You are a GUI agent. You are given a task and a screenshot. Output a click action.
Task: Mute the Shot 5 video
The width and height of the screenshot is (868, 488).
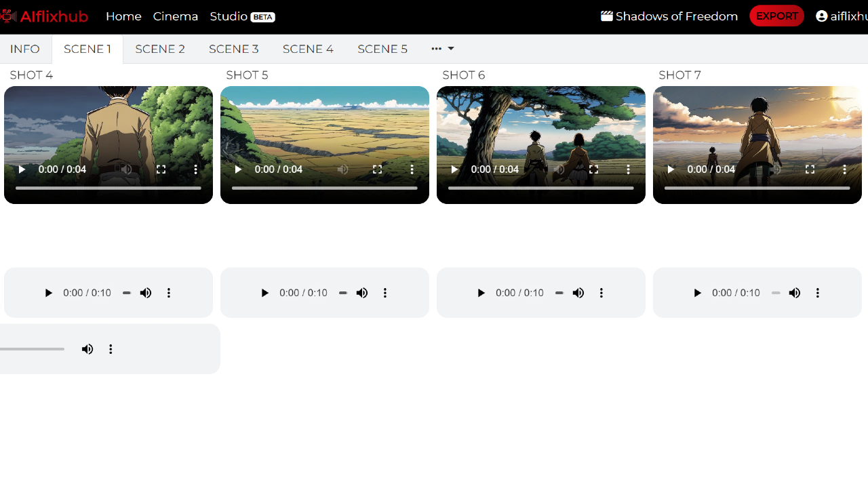[x=343, y=169]
